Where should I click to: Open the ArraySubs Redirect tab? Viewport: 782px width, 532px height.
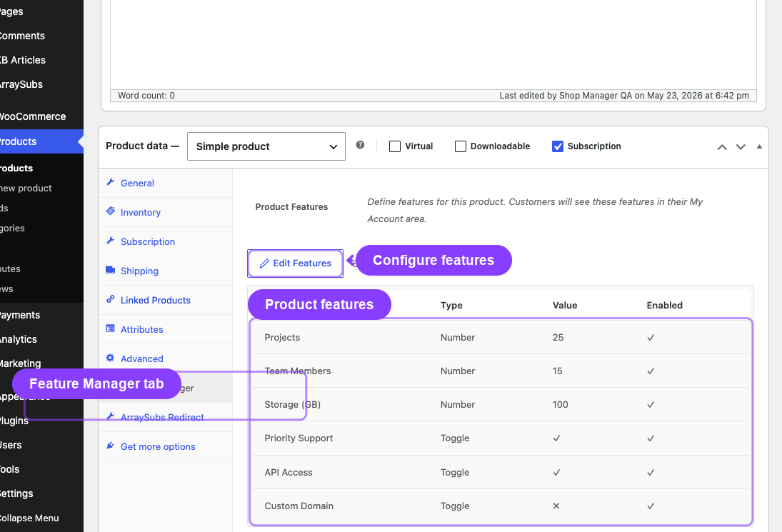165,417
